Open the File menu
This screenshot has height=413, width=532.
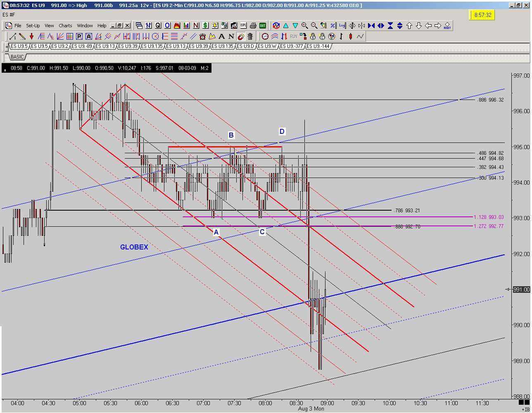[x=18, y=26]
